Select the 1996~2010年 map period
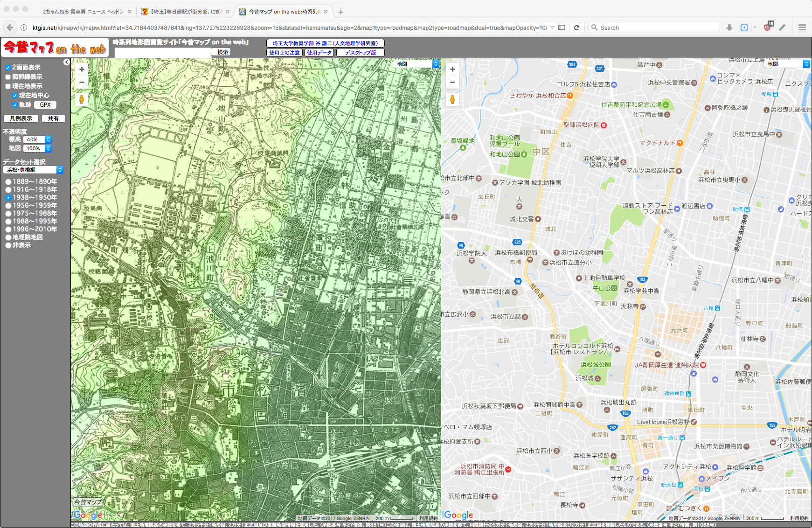 click(8, 229)
